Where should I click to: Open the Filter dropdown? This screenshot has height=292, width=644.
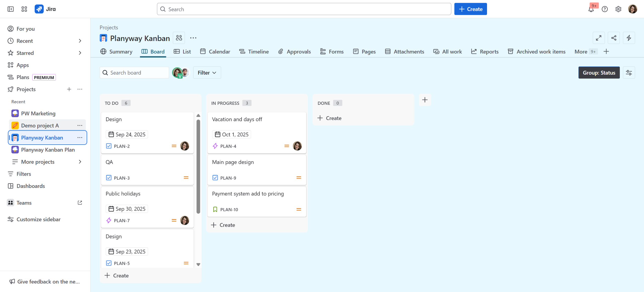click(x=207, y=73)
